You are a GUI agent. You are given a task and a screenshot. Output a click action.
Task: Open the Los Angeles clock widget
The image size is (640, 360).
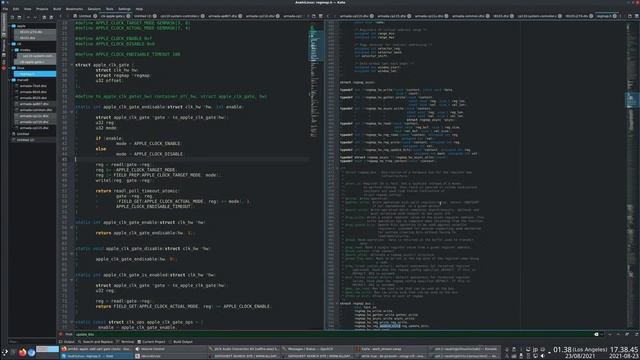tap(580, 353)
